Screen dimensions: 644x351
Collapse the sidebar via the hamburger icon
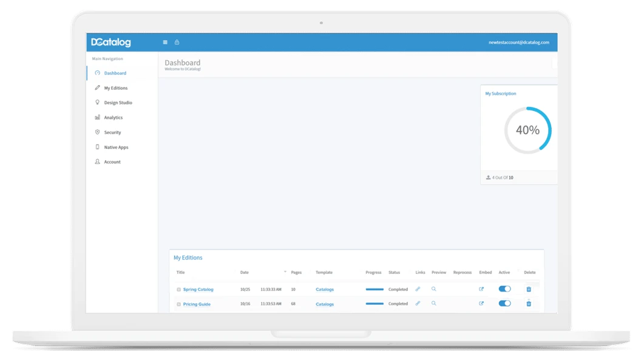(x=164, y=42)
